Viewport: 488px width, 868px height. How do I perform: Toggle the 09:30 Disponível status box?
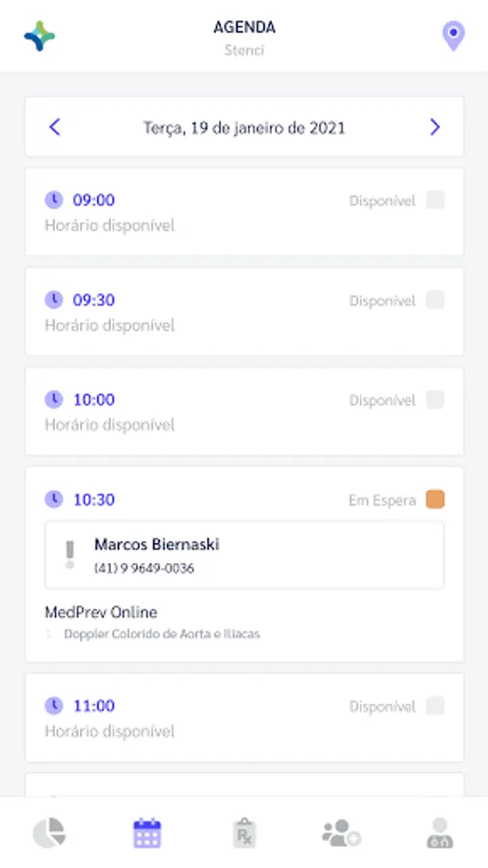[435, 300]
